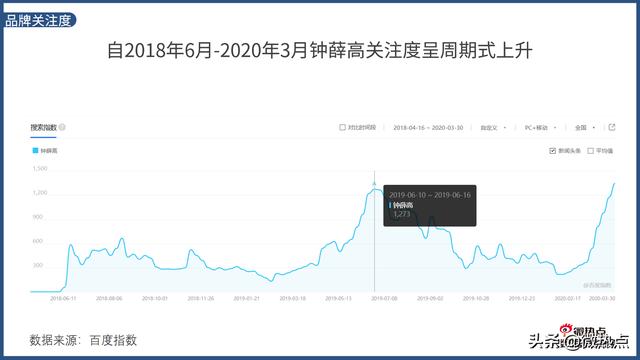Screen dimensions: 640x360
Task: Enable the 平均值 checkbox
Action: coord(590,151)
